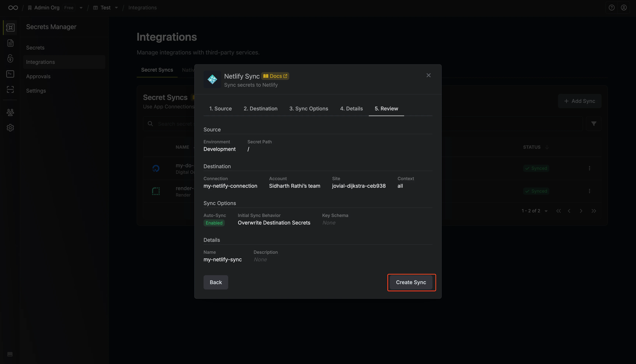Click the Enabled auto-sync badge
The height and width of the screenshot is (364, 636).
[214, 223]
